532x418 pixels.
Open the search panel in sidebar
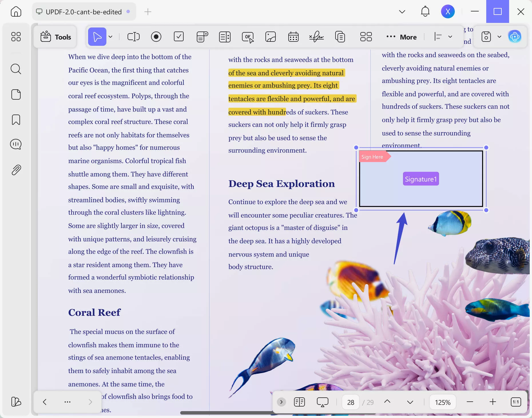16,69
